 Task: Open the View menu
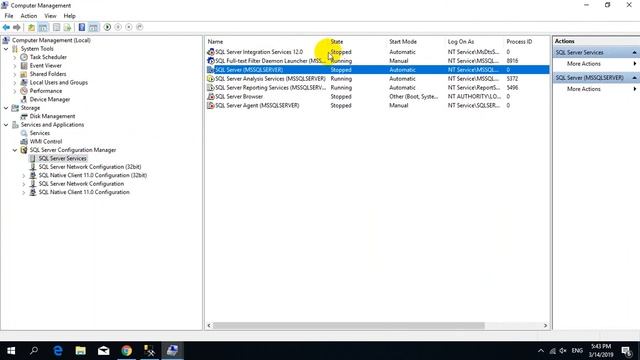click(x=50, y=16)
